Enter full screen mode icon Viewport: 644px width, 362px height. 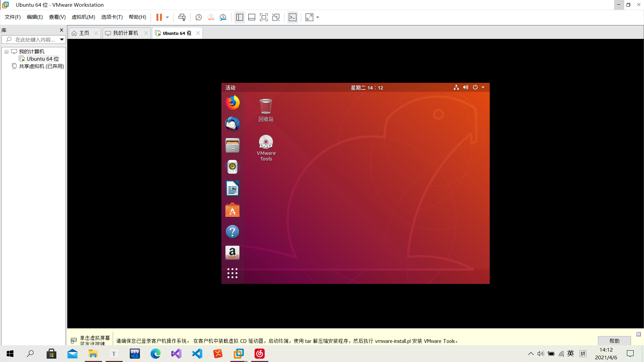point(264,17)
